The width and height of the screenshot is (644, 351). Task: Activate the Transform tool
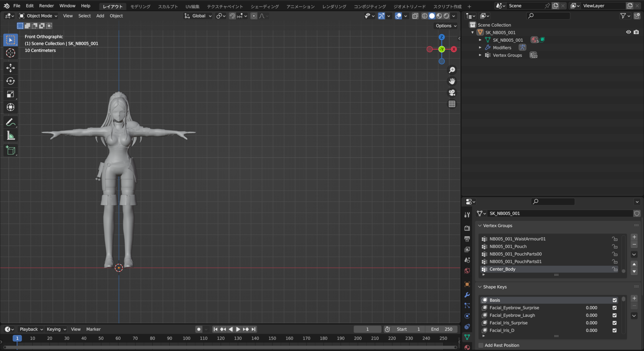[11, 107]
